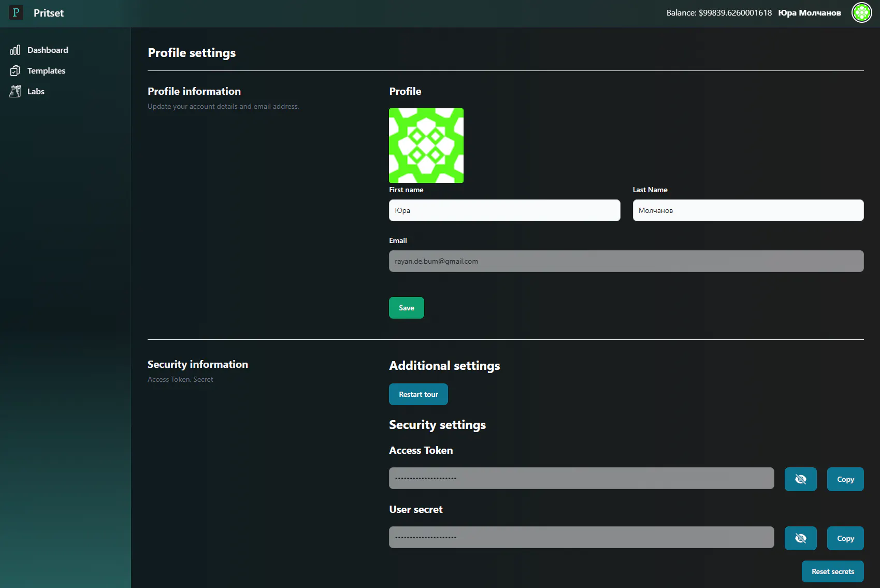Open Templates menu item
The image size is (880, 588).
46,70
